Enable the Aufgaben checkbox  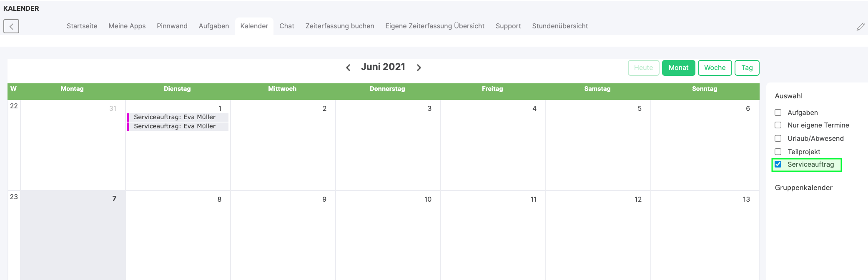point(778,112)
